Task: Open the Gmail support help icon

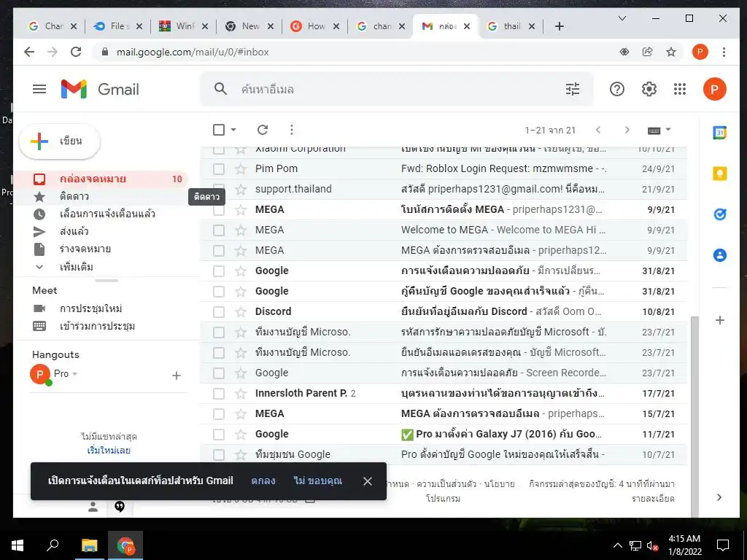Action: click(x=616, y=89)
